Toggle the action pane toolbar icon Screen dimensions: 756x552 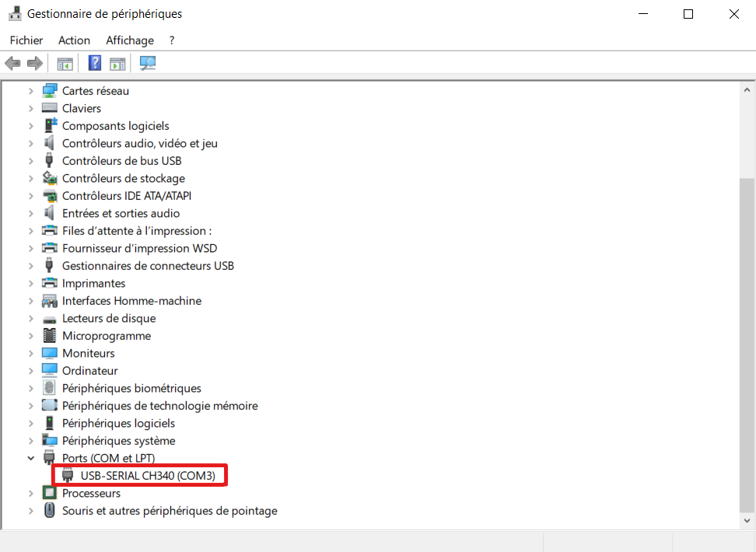pyautogui.click(x=117, y=63)
